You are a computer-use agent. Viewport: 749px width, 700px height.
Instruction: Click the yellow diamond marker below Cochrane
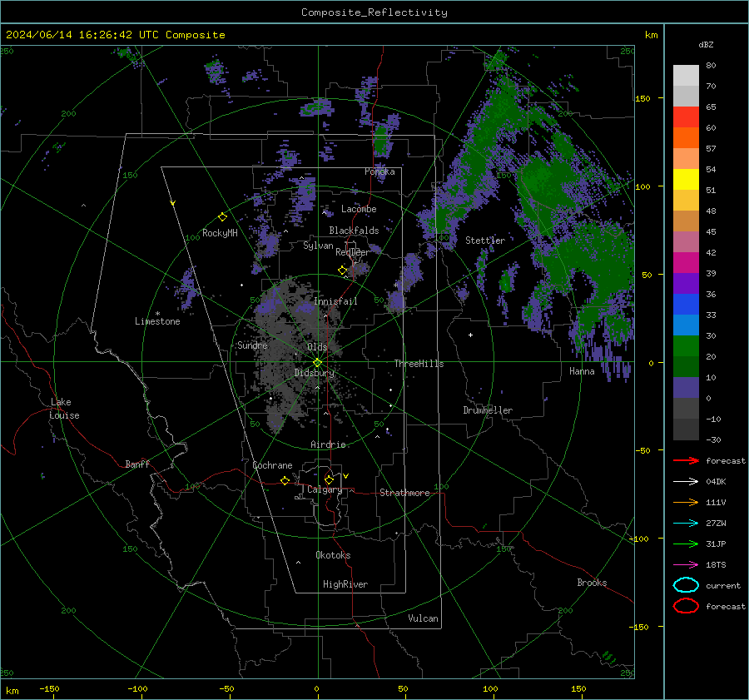coord(285,480)
